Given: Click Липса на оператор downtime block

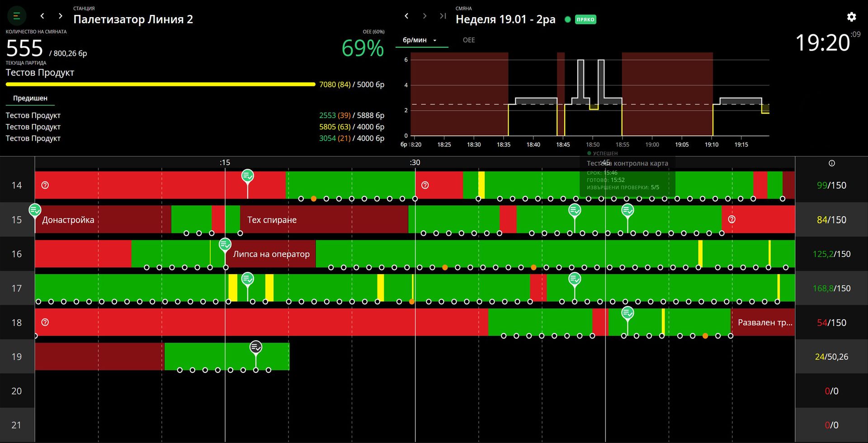Looking at the screenshot, I should point(270,254).
